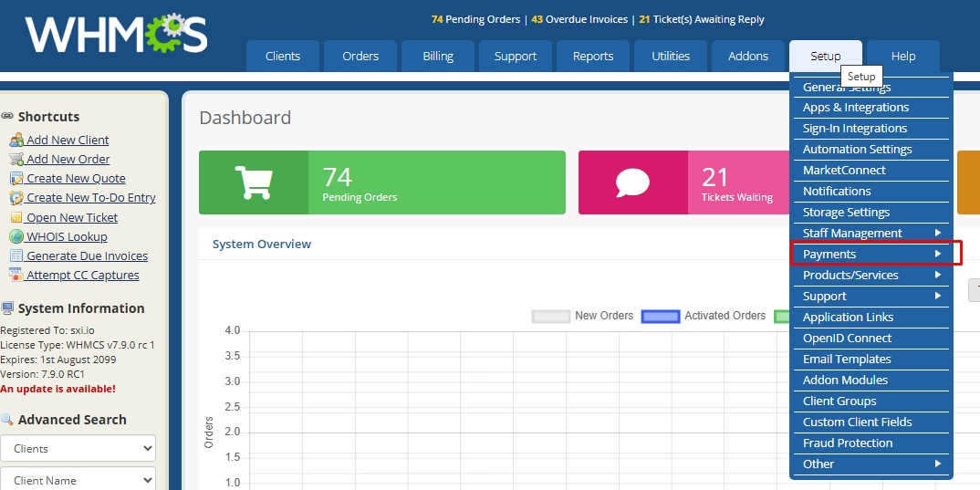Select Automation Settings menu item

[872, 150]
